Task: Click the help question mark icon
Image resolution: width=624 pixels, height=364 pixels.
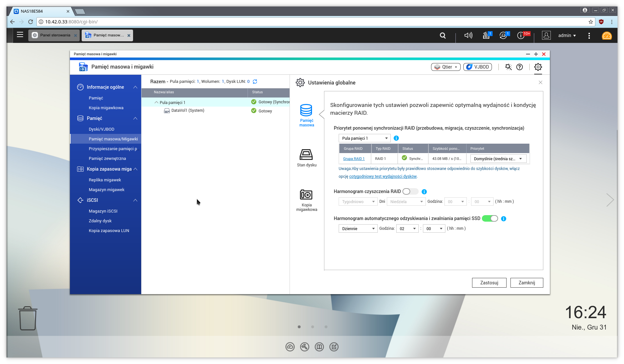Action: click(x=519, y=67)
